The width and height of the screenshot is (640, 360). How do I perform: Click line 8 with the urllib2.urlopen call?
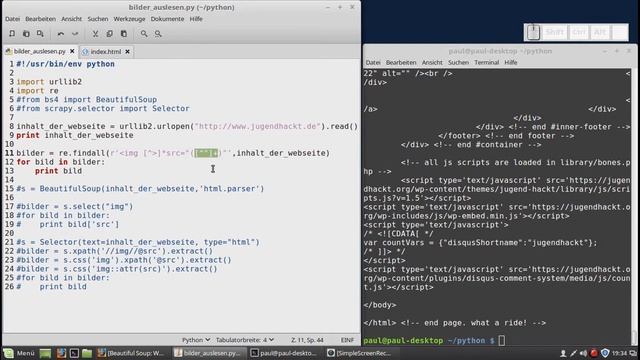click(187, 126)
